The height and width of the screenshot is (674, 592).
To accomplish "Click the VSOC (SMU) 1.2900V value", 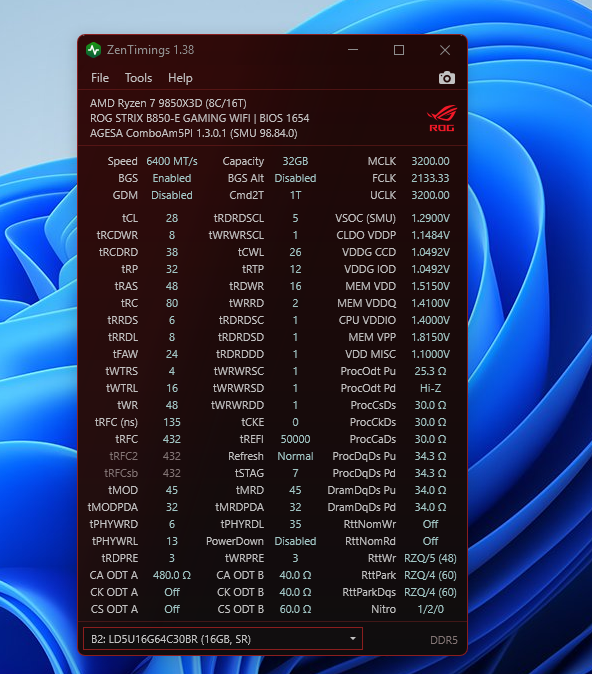I will 430,218.
